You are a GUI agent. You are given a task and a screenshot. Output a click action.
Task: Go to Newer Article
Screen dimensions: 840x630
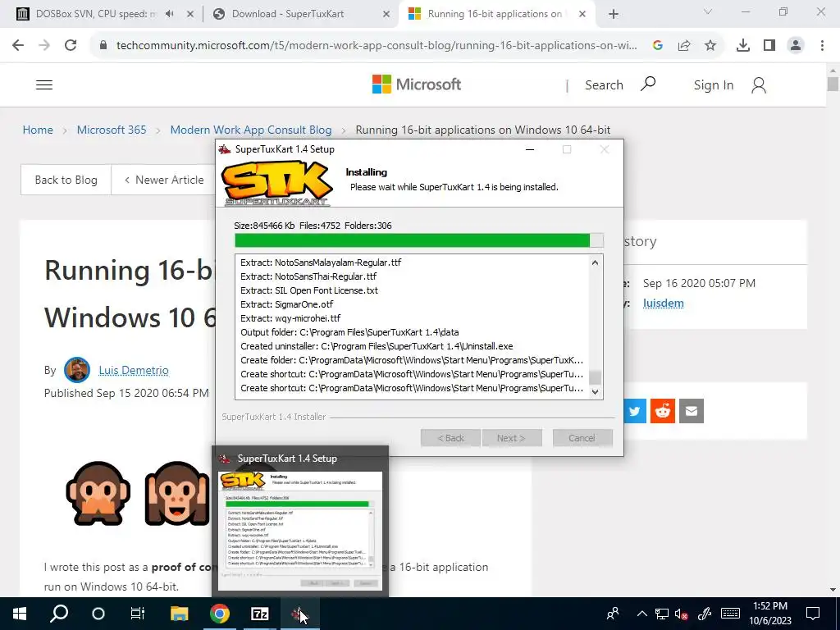coord(164,180)
